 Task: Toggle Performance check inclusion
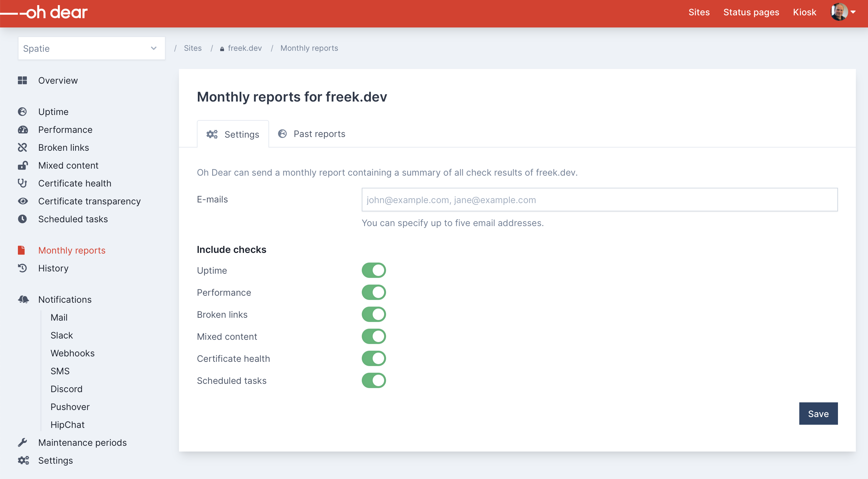pos(374,292)
